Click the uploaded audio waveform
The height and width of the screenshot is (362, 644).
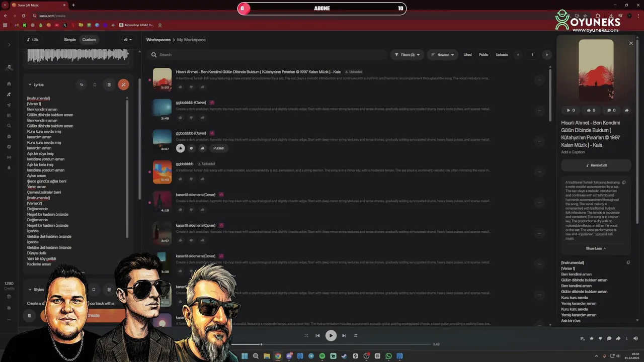pyautogui.click(x=78, y=55)
